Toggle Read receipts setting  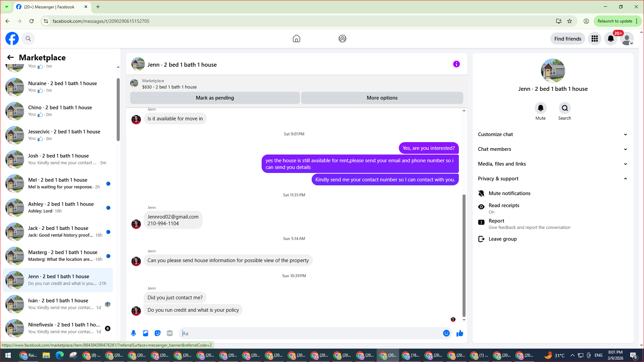click(x=503, y=208)
